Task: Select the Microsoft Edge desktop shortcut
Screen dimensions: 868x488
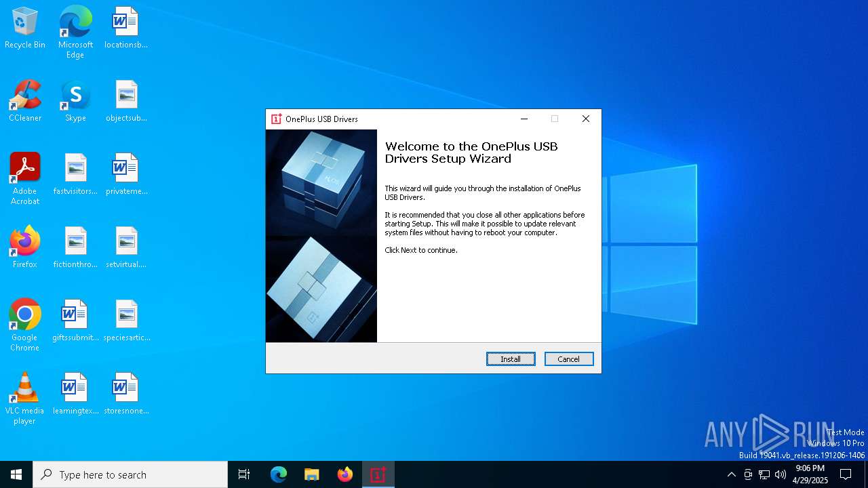Action: tap(75, 33)
